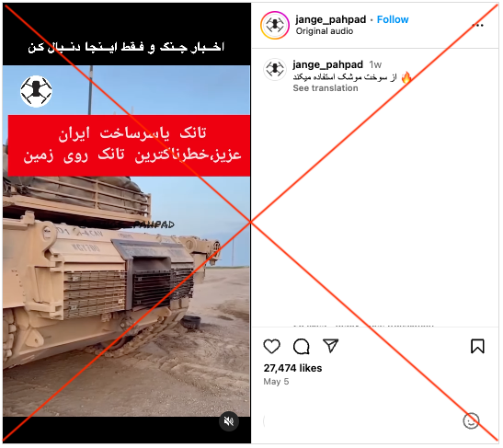This screenshot has height=448, width=503.
Task: Click the add a comment field
Action: [x=360, y=421]
